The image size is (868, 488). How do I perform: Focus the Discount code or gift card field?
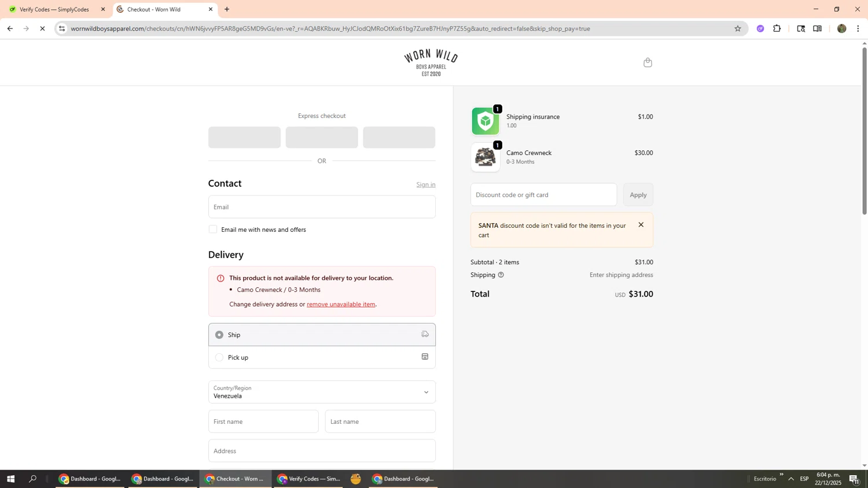pyautogui.click(x=544, y=195)
